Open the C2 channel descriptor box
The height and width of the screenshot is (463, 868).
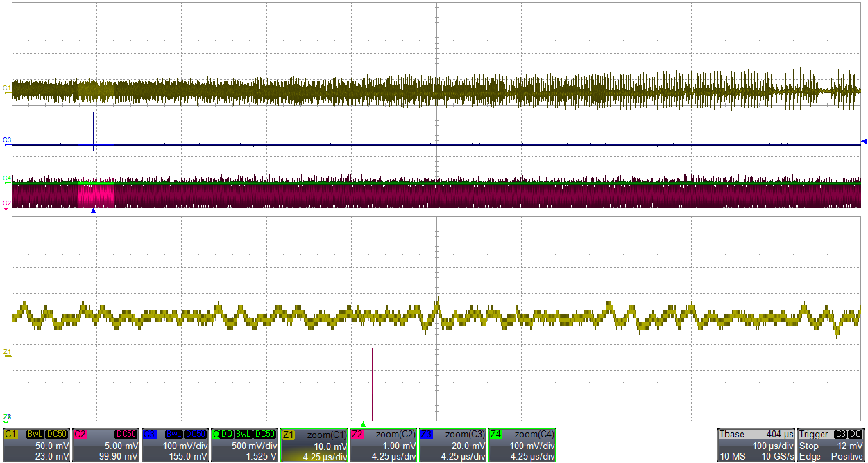tap(105, 445)
